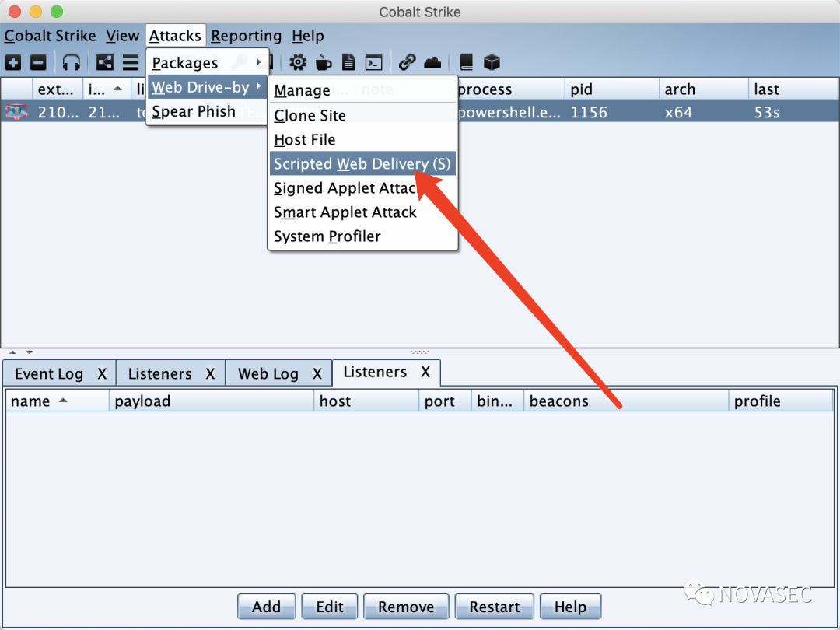Switch to session table view icon

tap(130, 63)
